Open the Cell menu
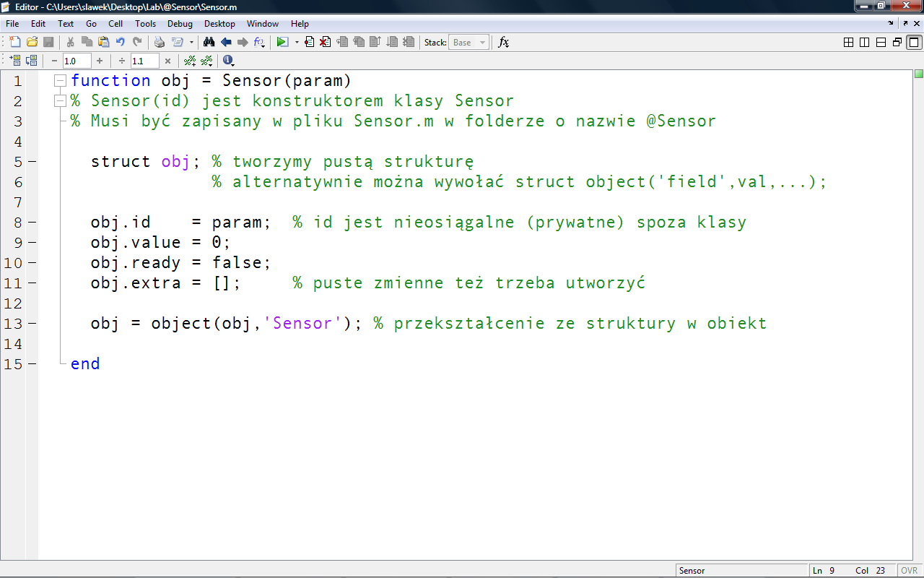 coord(115,24)
